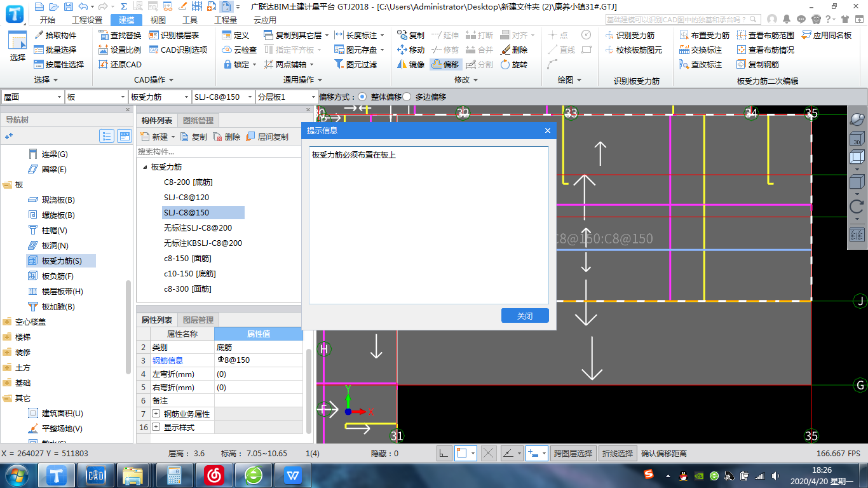Screen dimensions: 868x488
Task: Select the 图元过滤 filter tool
Action: 356,64
